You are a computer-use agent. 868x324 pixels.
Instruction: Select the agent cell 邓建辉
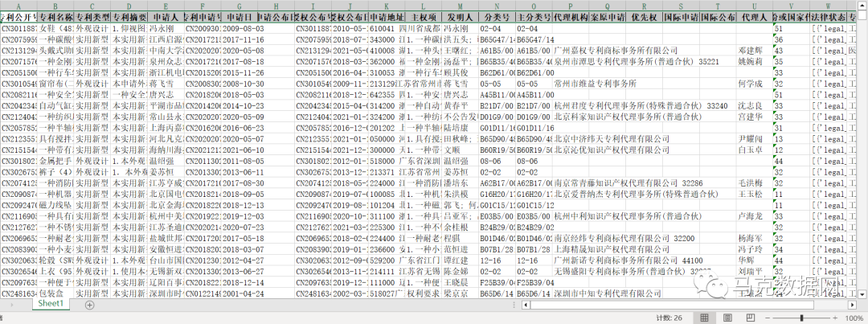[x=754, y=51]
